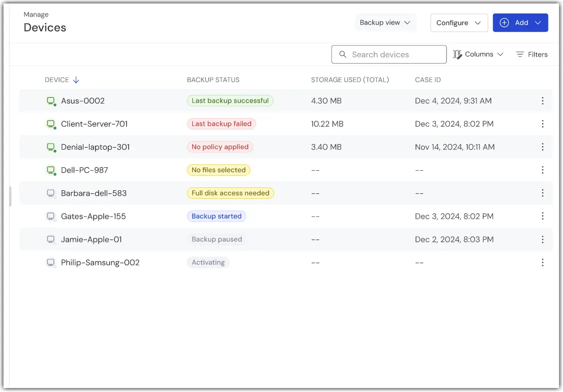Click the 4.30 MB storage value
Image resolution: width=563 pixels, height=392 pixels.
326,101
